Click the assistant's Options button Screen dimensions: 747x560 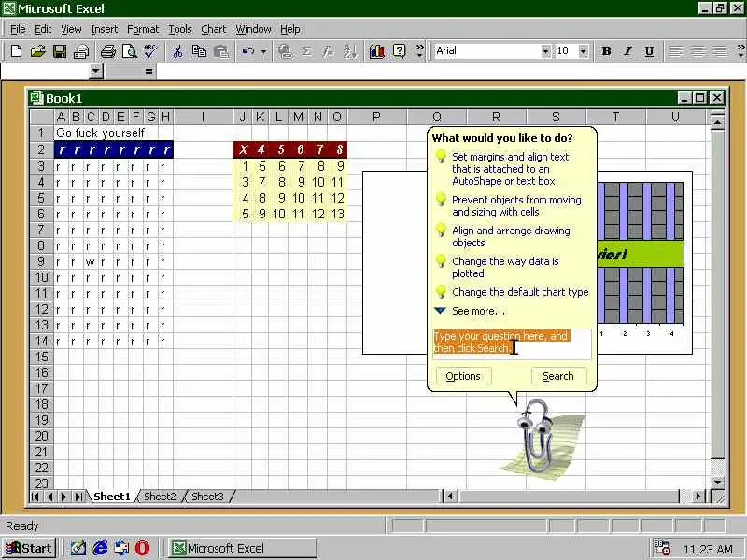click(x=463, y=376)
